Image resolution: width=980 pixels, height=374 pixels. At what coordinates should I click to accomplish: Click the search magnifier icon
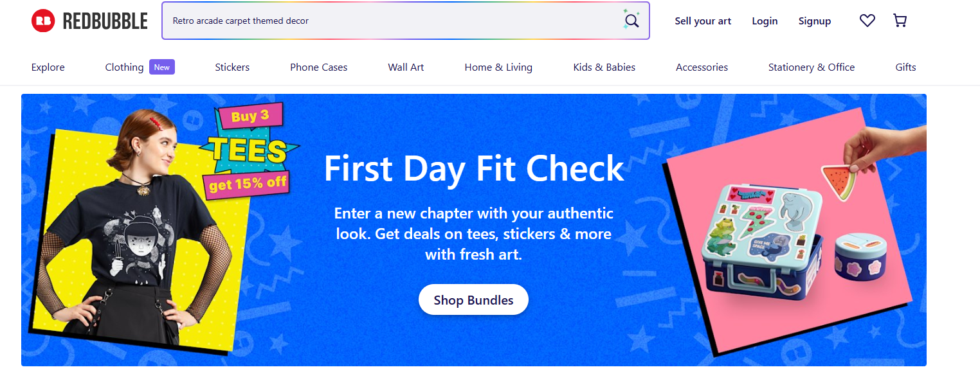pos(631,21)
